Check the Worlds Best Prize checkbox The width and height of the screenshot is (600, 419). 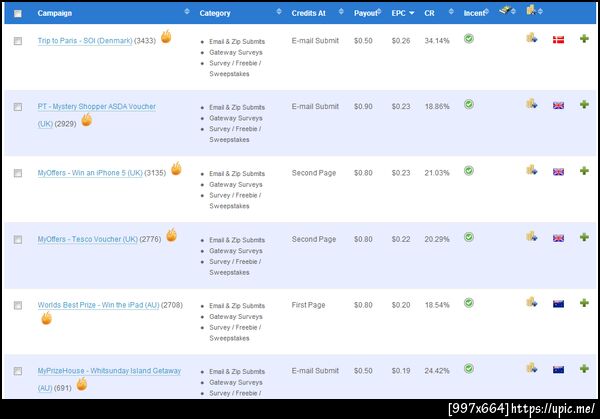click(18, 305)
